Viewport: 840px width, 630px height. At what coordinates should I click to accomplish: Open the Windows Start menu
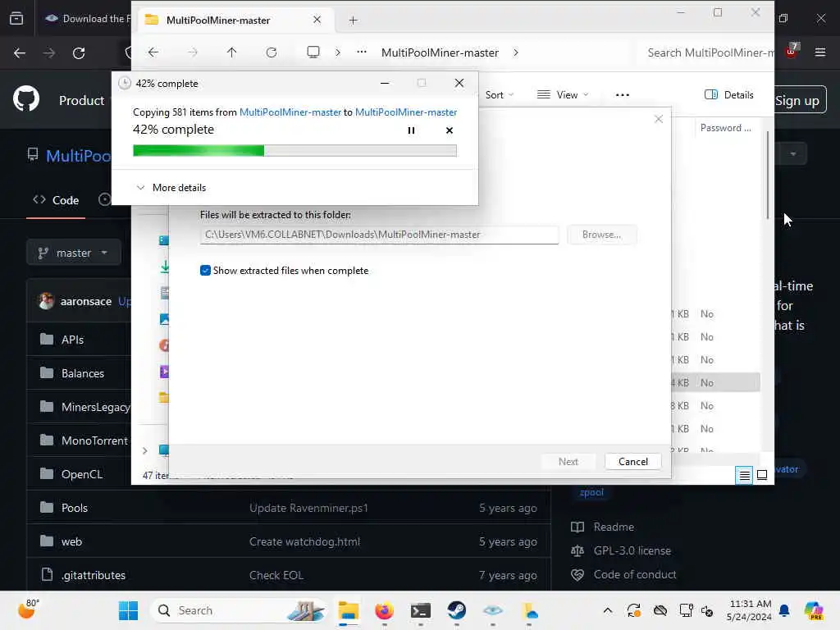coord(128,610)
